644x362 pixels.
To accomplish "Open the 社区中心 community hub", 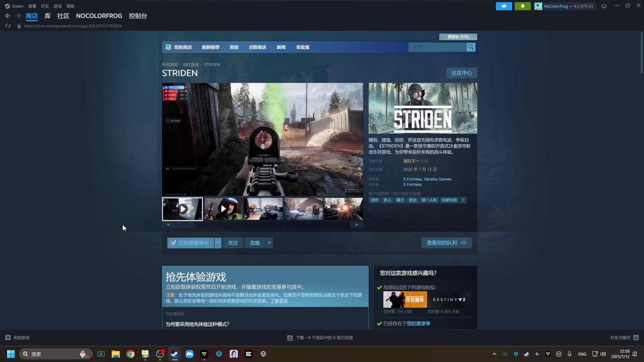I will tap(462, 73).
